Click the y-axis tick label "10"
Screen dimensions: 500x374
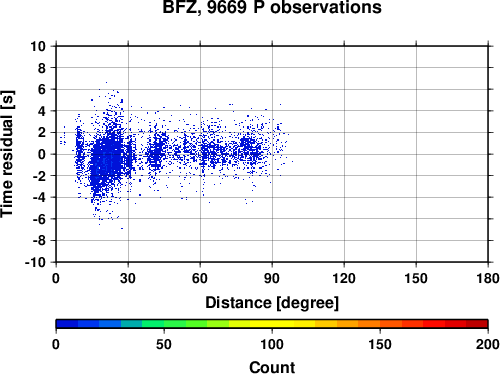tap(38, 46)
